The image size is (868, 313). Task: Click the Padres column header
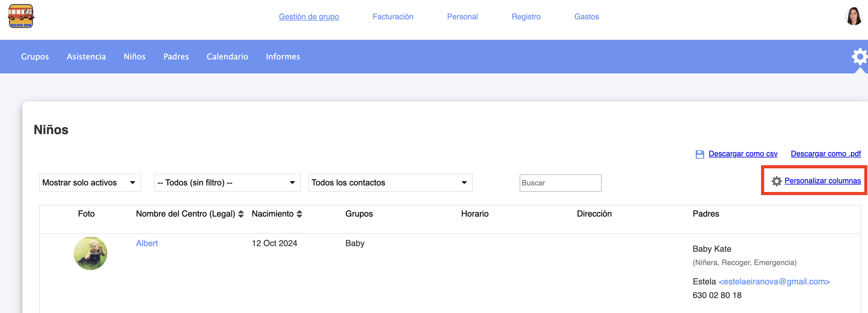coord(706,213)
